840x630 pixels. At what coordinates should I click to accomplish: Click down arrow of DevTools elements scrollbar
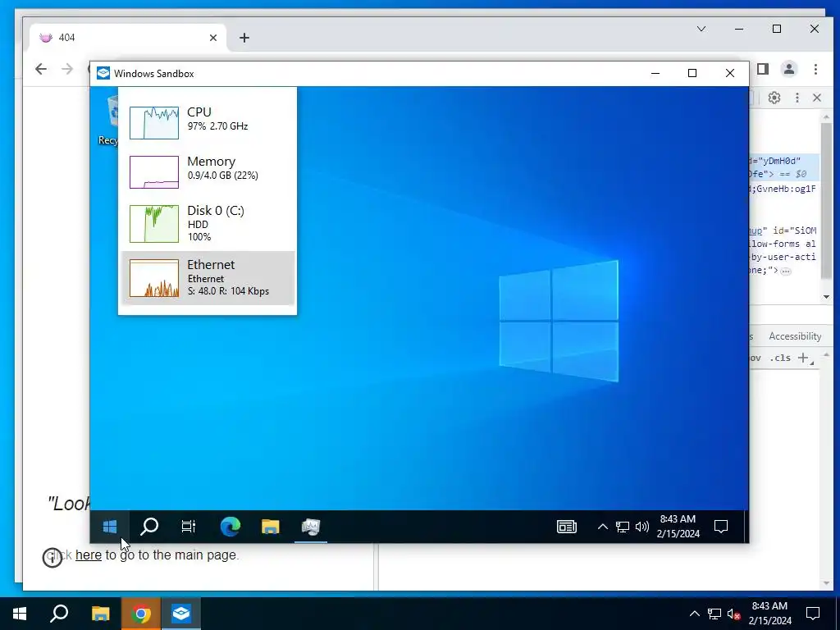point(826,297)
